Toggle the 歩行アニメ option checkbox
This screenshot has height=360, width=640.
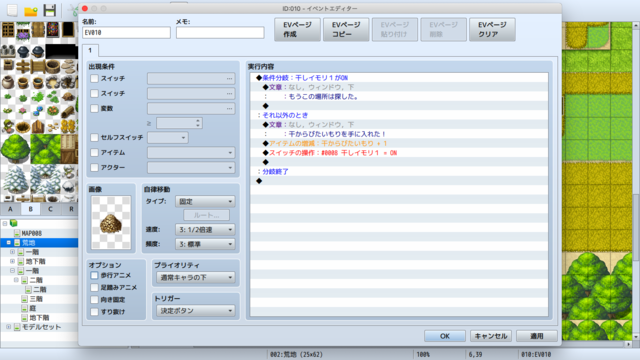[94, 275]
